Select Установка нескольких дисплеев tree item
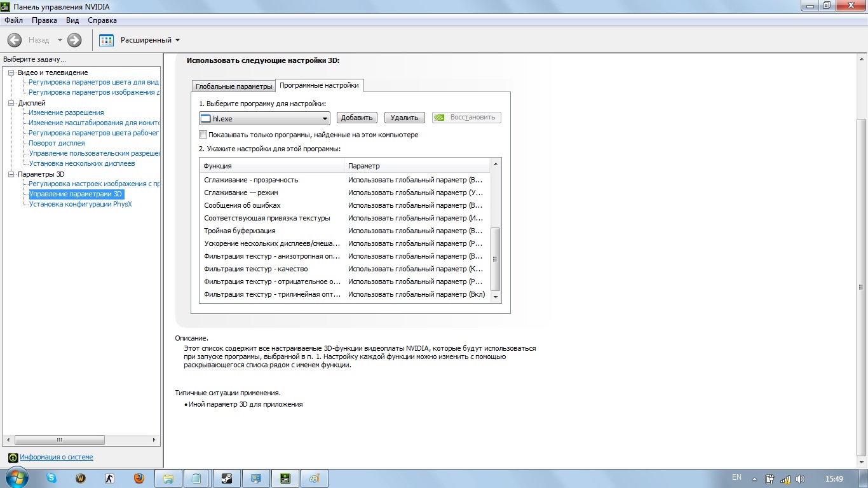 point(82,164)
